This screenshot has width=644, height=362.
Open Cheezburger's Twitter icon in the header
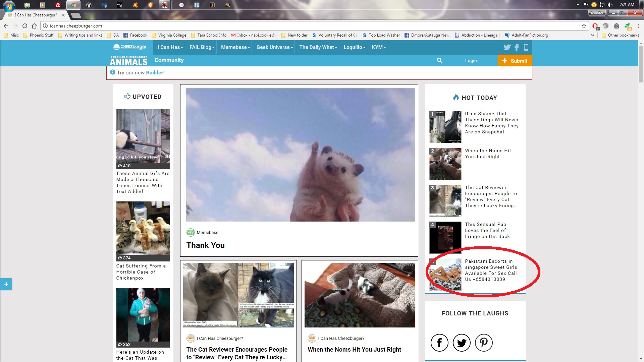(x=507, y=47)
